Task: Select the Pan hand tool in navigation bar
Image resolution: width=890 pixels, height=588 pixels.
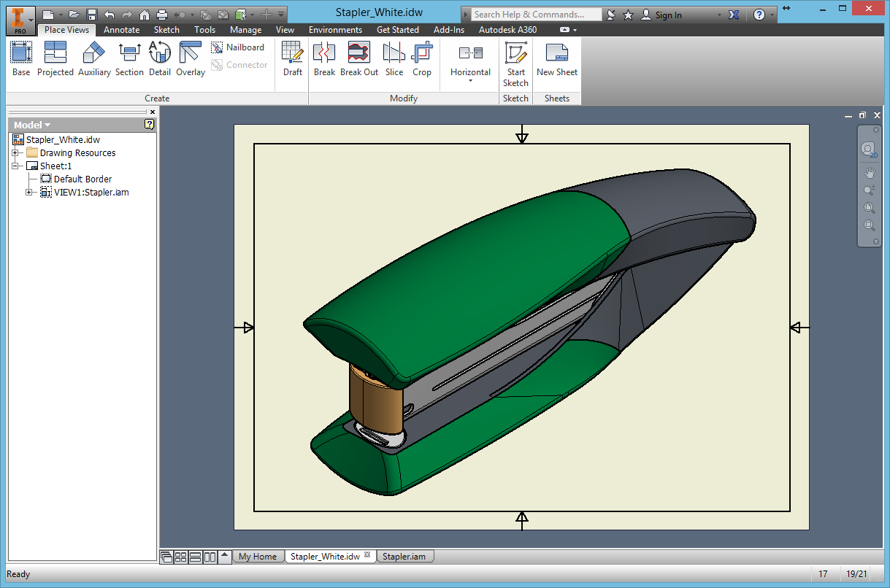Action: 869,173
